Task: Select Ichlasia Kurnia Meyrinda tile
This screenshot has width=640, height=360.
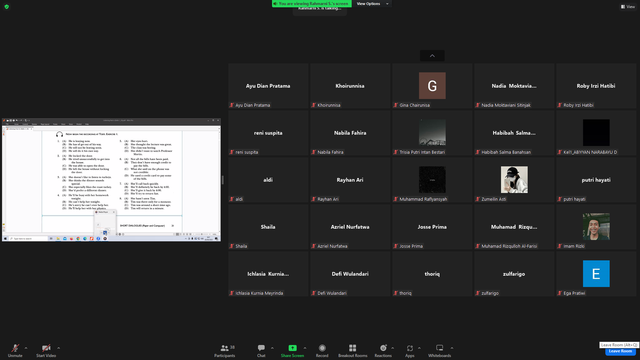Action: point(268,274)
